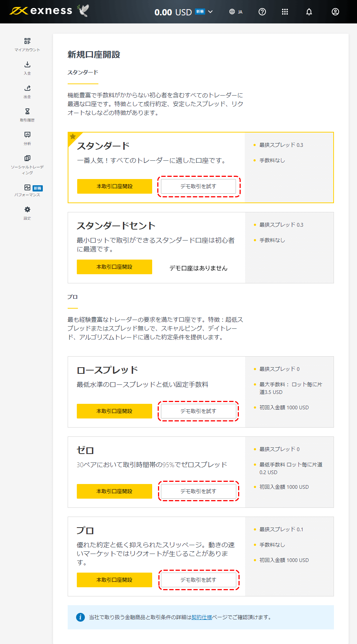Click the ゼロ card title
This screenshot has height=644, width=357.
pos(86,450)
